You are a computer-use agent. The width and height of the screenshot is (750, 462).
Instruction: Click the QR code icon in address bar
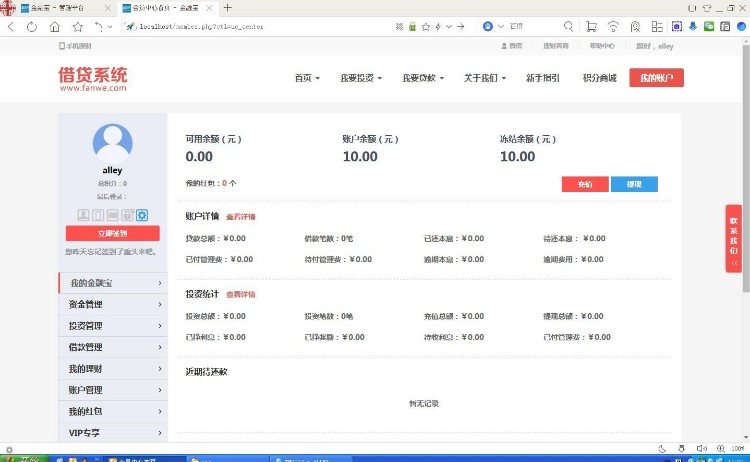point(399,27)
